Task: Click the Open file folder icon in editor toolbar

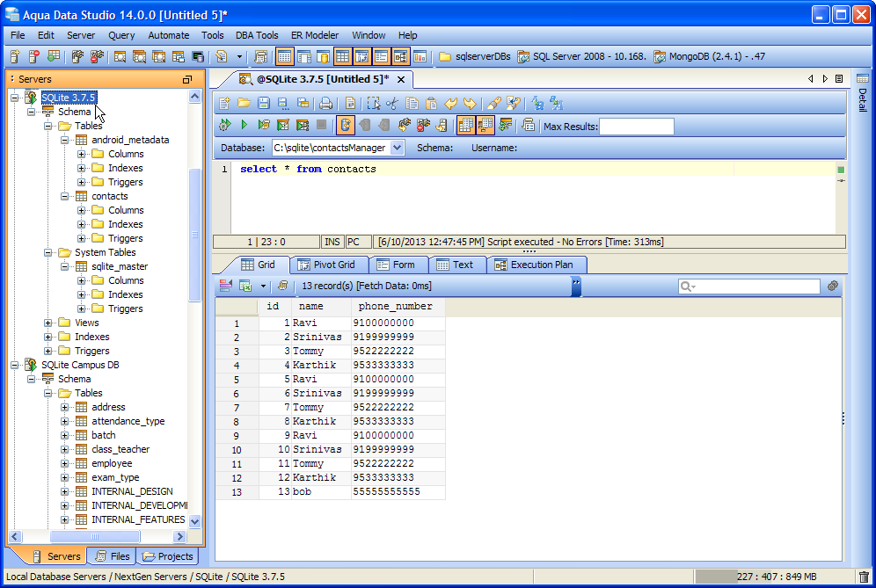Action: click(244, 104)
